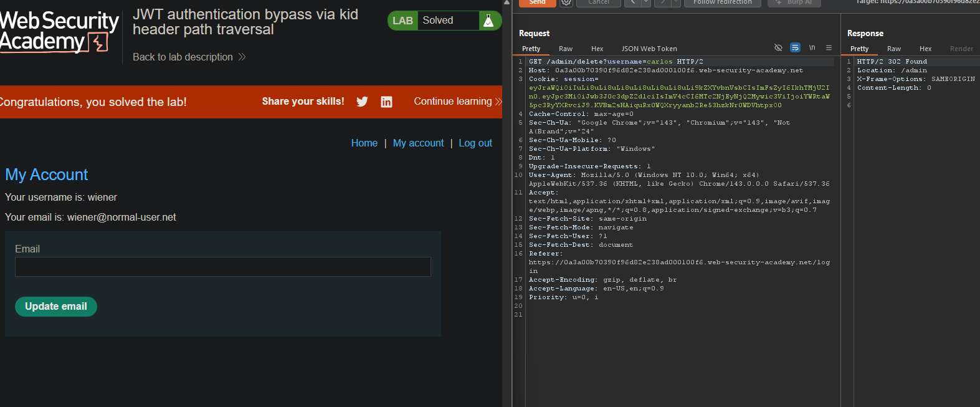Screen dimensions: 980x407
Task: Click the Sec-Ch-Ua-Platform: "Windows" line
Action: [x=592, y=149]
